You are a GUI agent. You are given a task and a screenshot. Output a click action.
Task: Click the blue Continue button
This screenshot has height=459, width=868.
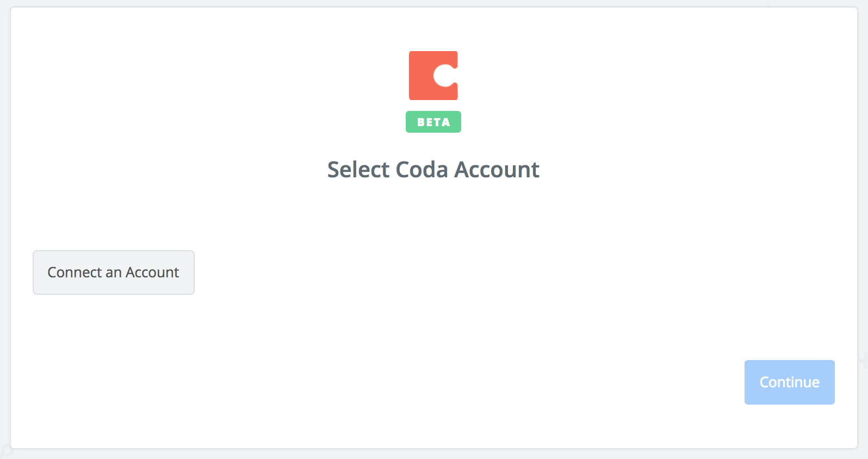click(x=789, y=382)
